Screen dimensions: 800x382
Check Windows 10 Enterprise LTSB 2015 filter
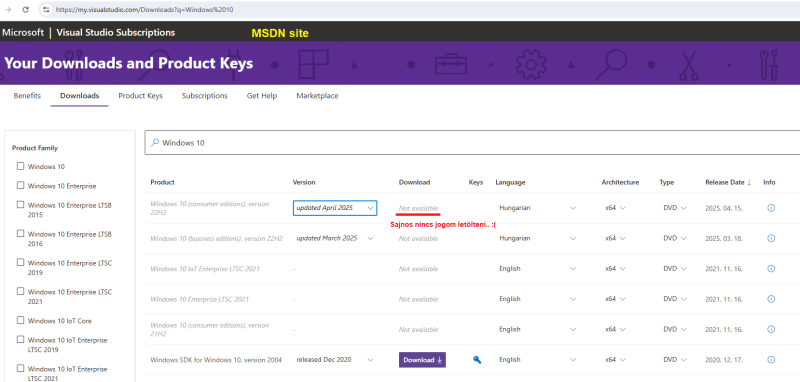click(20, 205)
